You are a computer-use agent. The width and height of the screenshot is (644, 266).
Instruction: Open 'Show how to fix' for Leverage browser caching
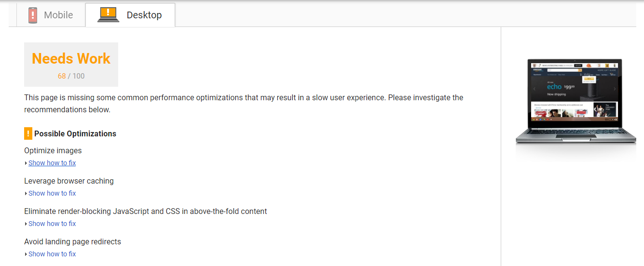tap(52, 193)
